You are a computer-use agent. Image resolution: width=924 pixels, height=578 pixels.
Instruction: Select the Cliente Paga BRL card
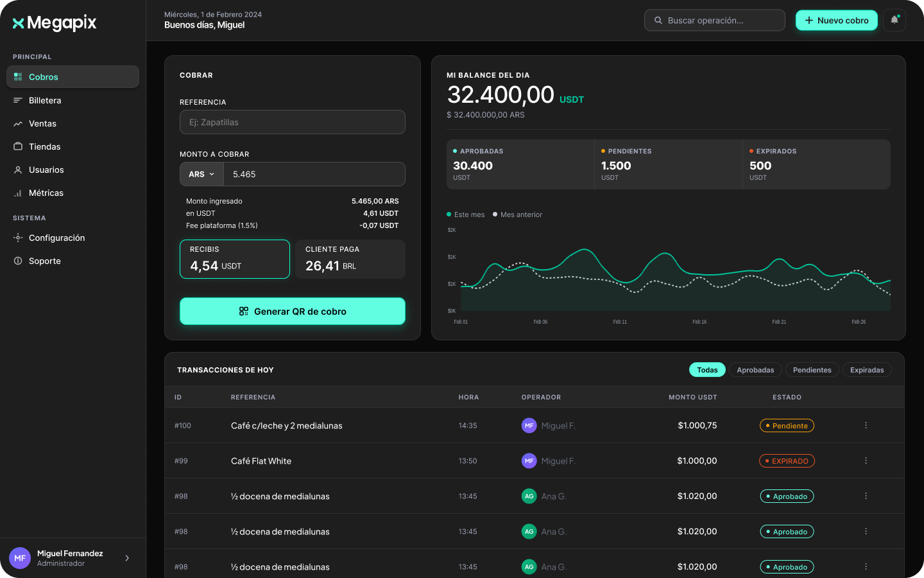pos(350,259)
